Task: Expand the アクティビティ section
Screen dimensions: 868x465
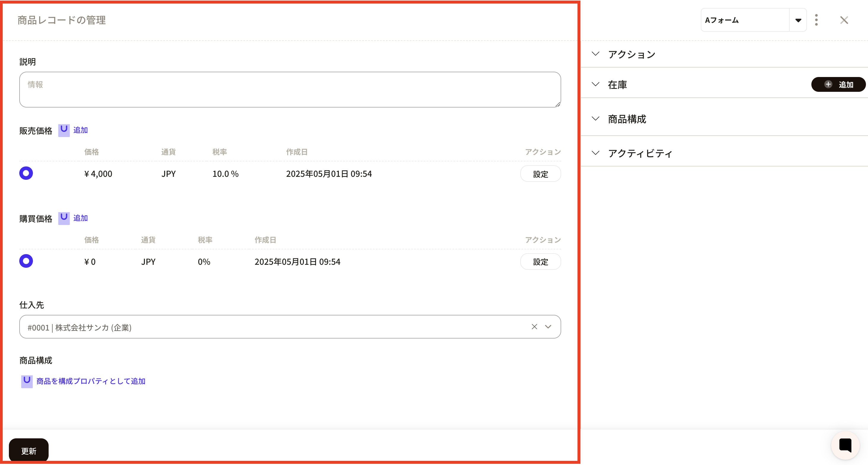Action: pyautogui.click(x=595, y=153)
